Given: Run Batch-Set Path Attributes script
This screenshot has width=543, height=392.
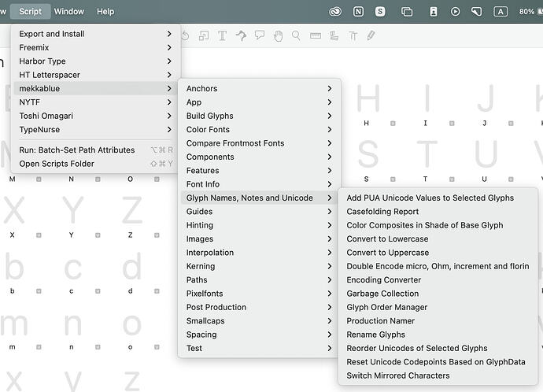Looking at the screenshot, I should (96, 150).
